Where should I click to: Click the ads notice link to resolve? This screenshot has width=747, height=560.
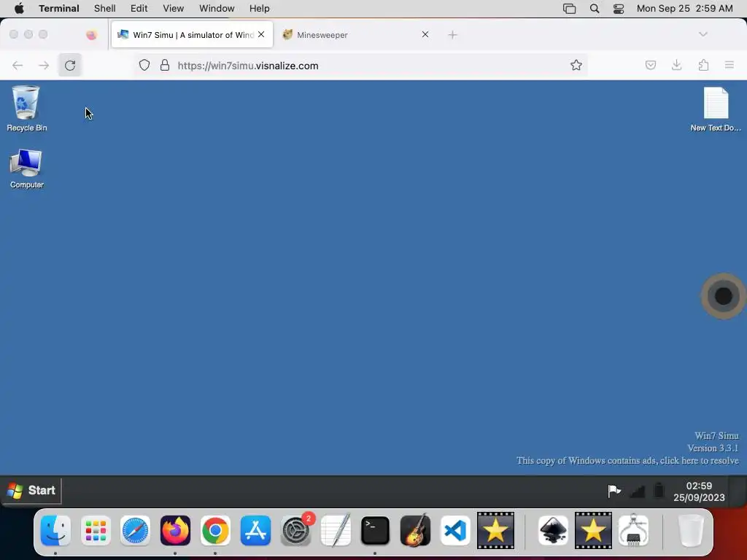click(x=627, y=461)
